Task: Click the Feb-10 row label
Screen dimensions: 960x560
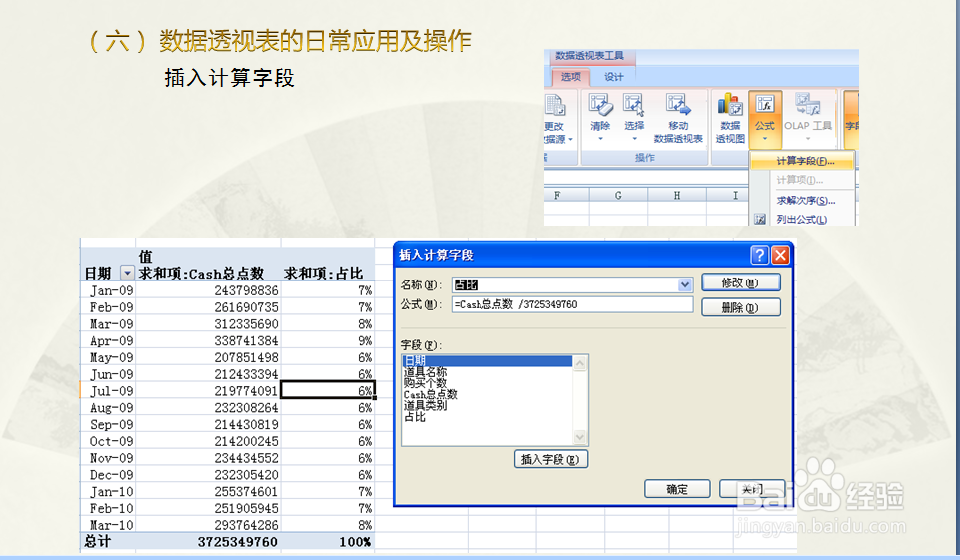Action: pyautogui.click(x=112, y=508)
